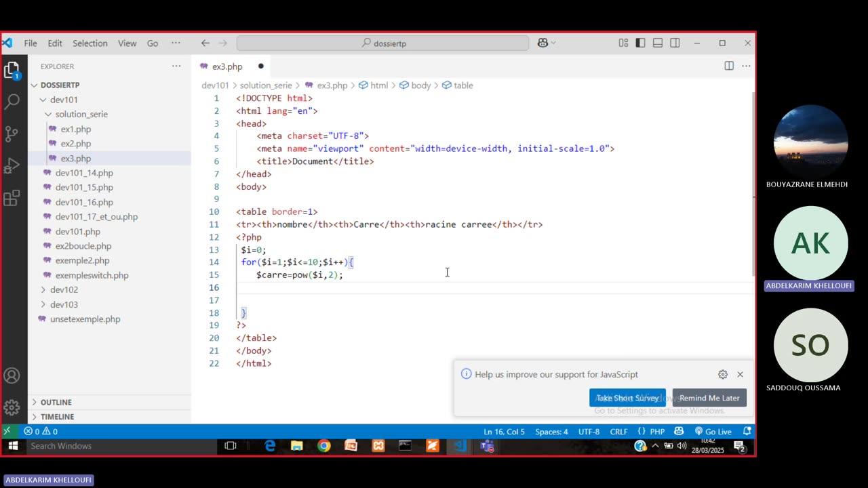Click Remind Me Later button

(x=709, y=398)
